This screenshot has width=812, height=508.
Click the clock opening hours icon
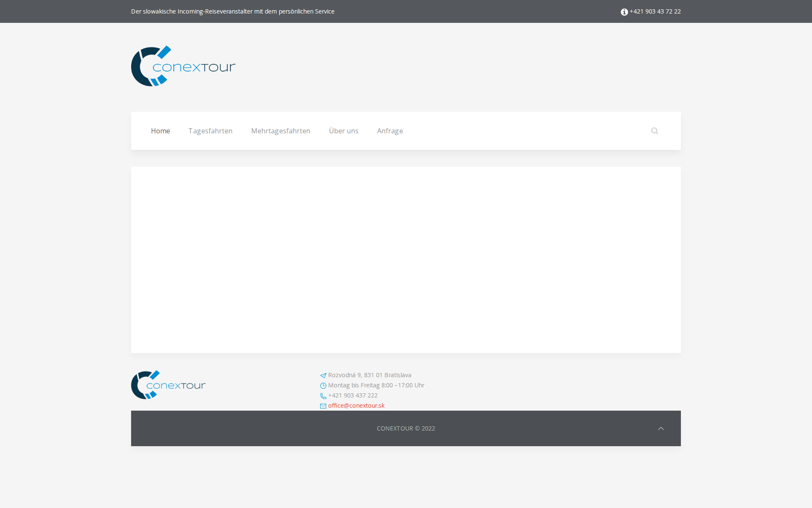pos(323,386)
